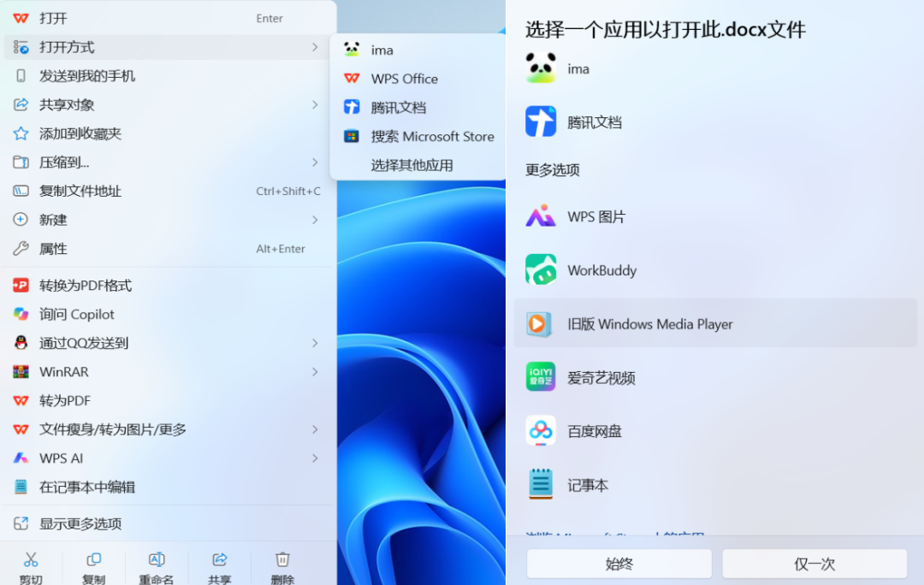This screenshot has width=924, height=585.
Task: Pick the 百度网盘 app icon
Action: [541, 431]
